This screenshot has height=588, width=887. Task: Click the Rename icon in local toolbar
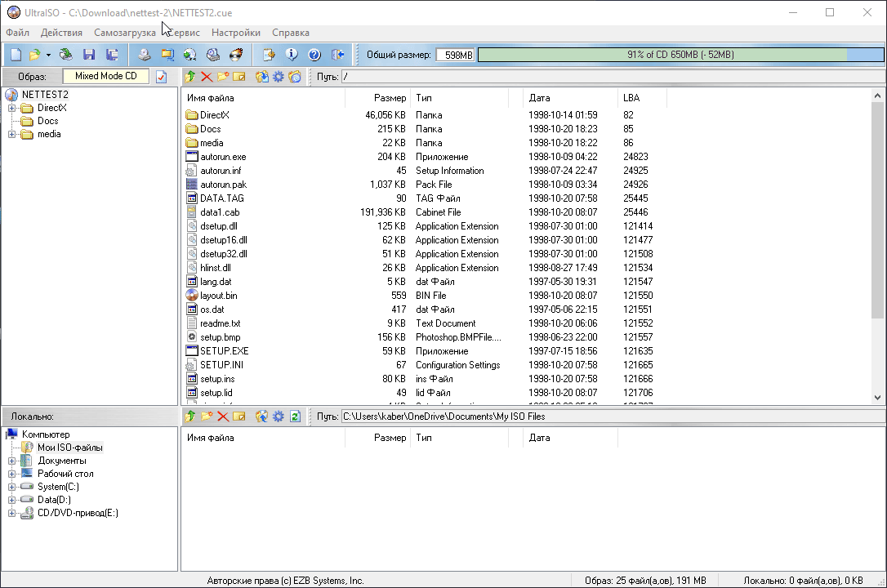[x=239, y=416]
